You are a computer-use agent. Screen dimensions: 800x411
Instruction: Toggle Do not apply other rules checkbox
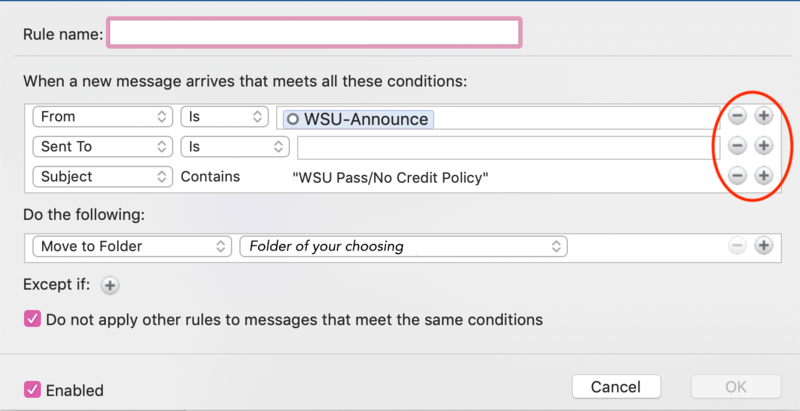[x=31, y=320]
